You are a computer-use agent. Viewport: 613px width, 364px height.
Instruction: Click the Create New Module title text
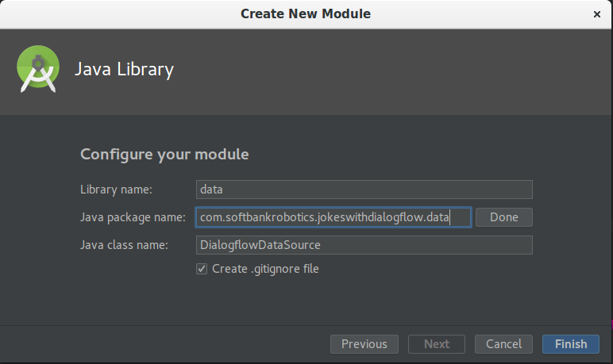(x=306, y=14)
